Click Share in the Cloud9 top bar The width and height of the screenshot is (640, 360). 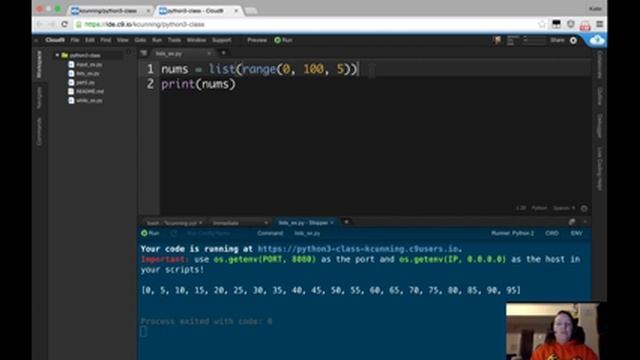557,40
